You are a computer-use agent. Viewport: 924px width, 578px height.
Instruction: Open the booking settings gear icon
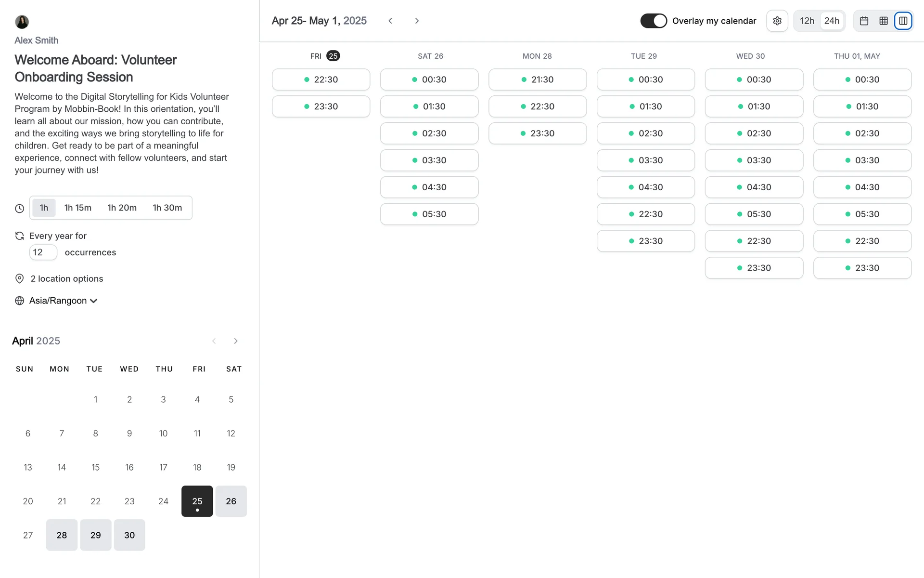(x=777, y=21)
